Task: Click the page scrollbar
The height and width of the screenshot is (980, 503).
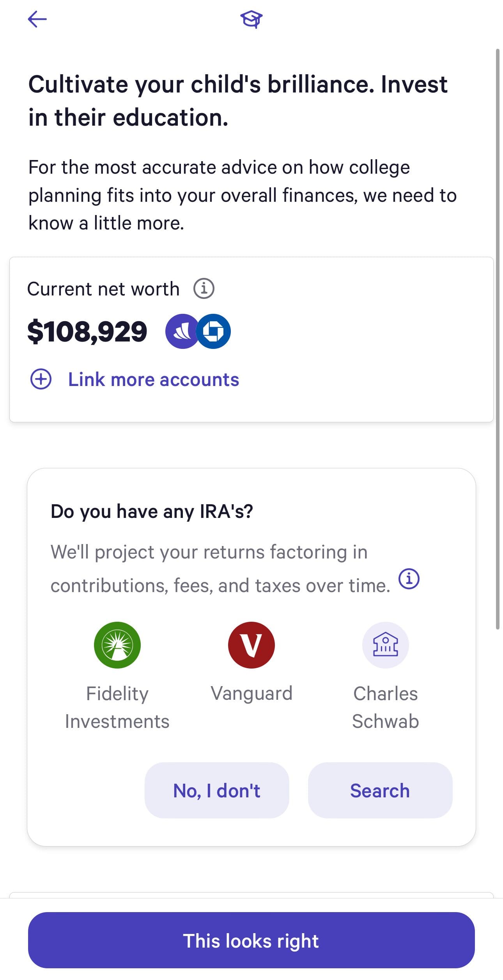Action: [x=498, y=339]
